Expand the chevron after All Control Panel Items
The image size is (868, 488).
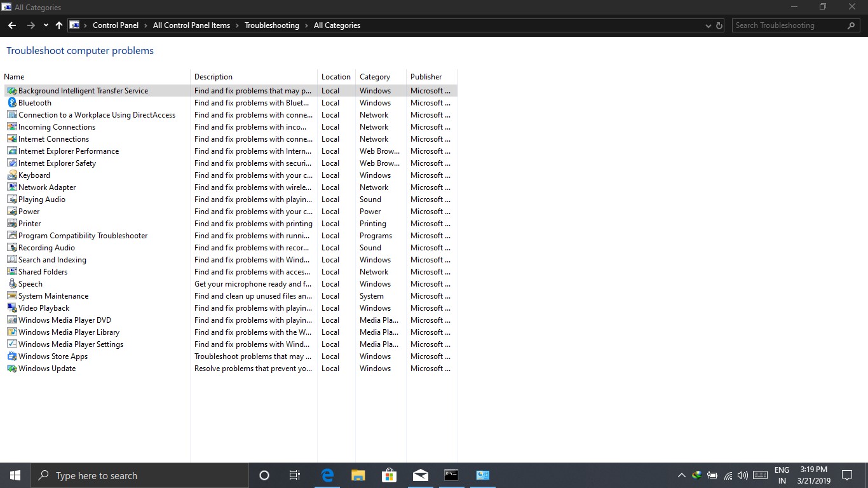(238, 25)
